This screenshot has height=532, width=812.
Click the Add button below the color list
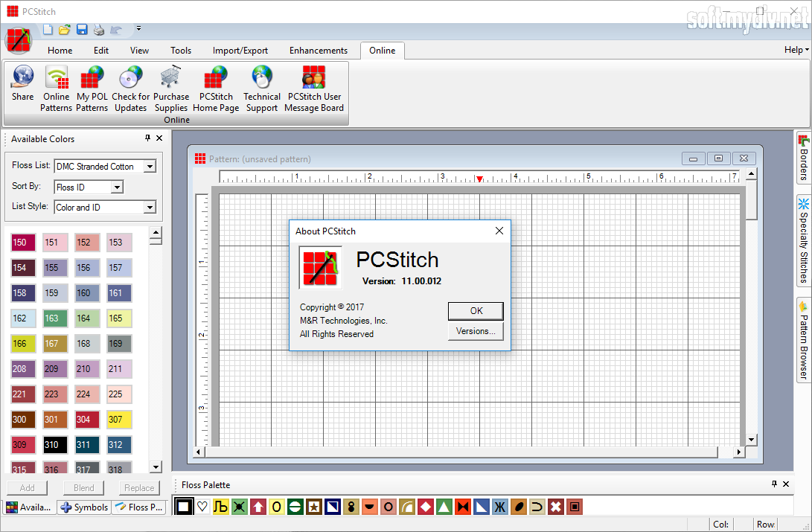point(27,488)
